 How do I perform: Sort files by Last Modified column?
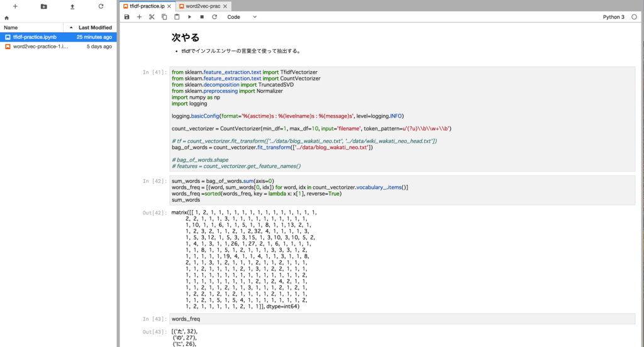(x=91, y=28)
